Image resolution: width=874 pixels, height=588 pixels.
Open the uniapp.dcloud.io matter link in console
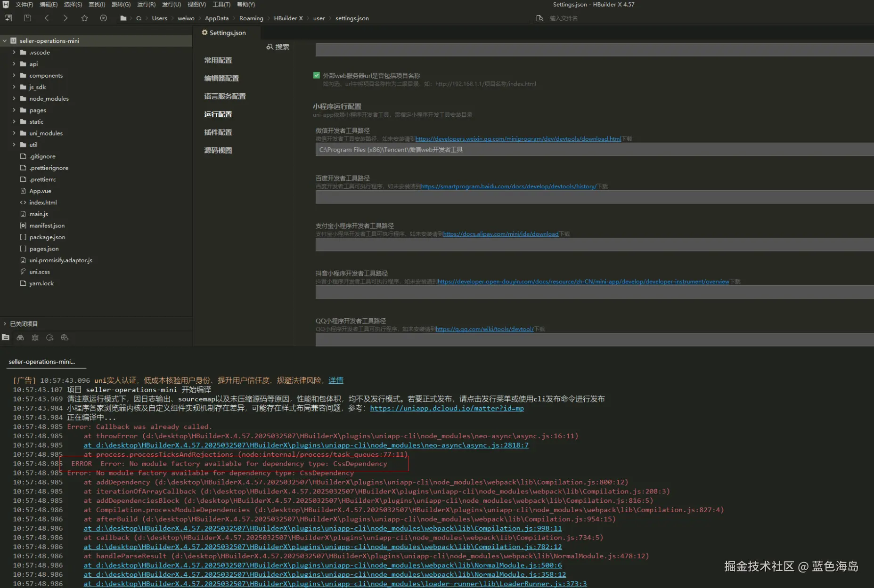click(x=447, y=408)
